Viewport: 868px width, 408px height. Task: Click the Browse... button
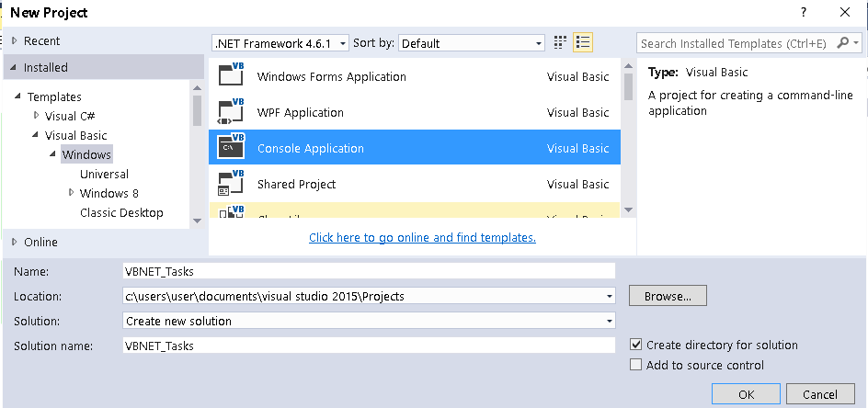[668, 296]
